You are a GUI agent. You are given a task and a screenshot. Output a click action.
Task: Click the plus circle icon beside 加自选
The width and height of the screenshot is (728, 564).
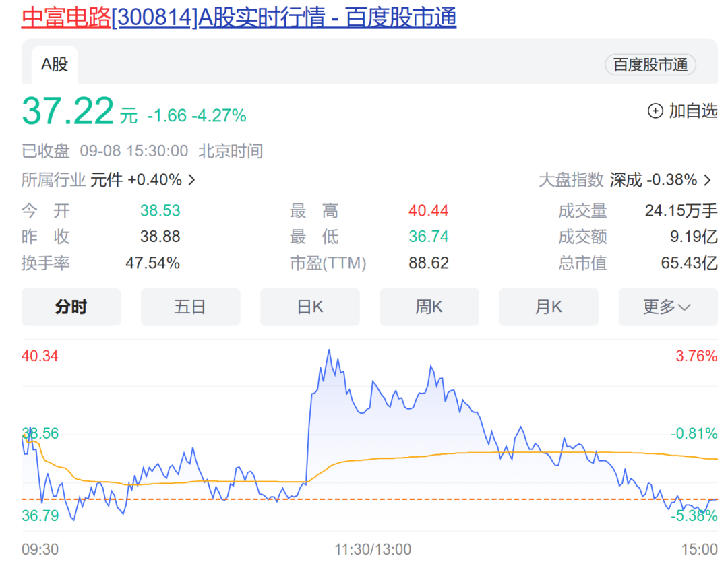click(x=655, y=111)
